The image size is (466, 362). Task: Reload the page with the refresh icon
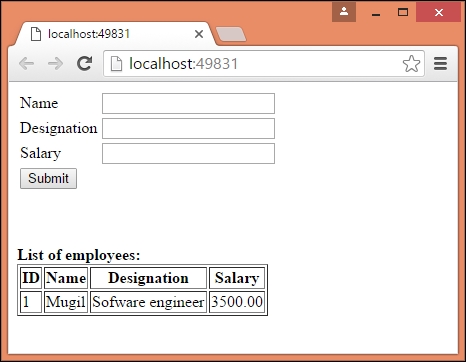(x=84, y=63)
